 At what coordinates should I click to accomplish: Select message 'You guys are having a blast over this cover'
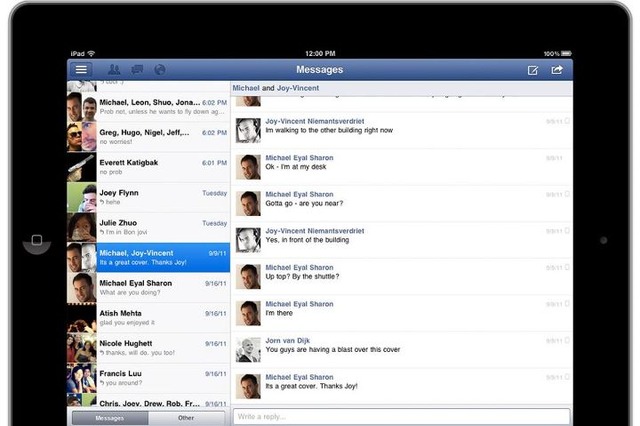pos(333,350)
